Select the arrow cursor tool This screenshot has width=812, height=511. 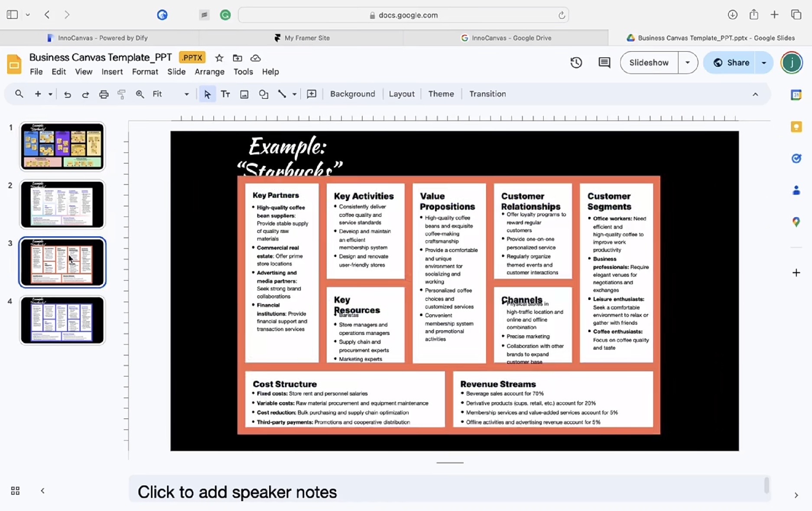(x=207, y=94)
